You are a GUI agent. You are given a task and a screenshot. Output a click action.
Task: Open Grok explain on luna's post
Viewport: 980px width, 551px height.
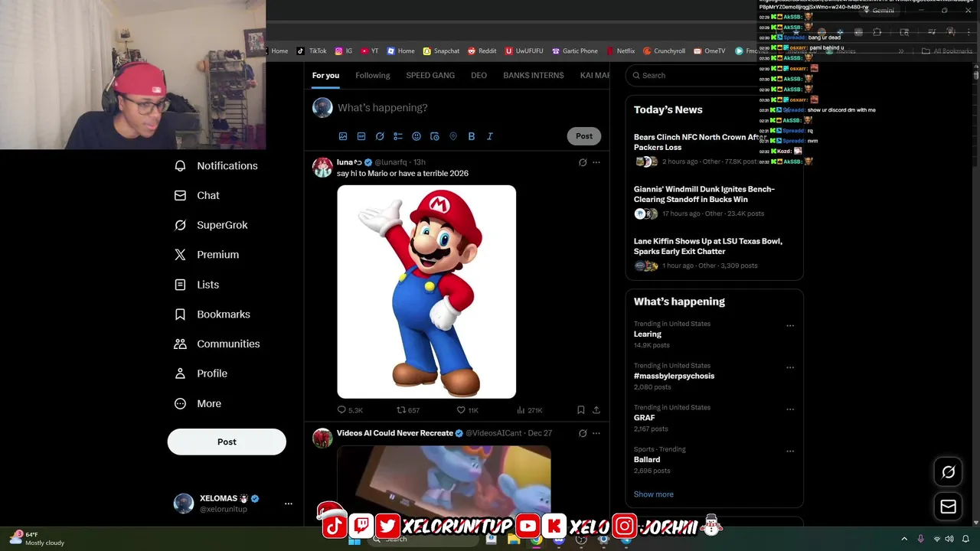583,162
